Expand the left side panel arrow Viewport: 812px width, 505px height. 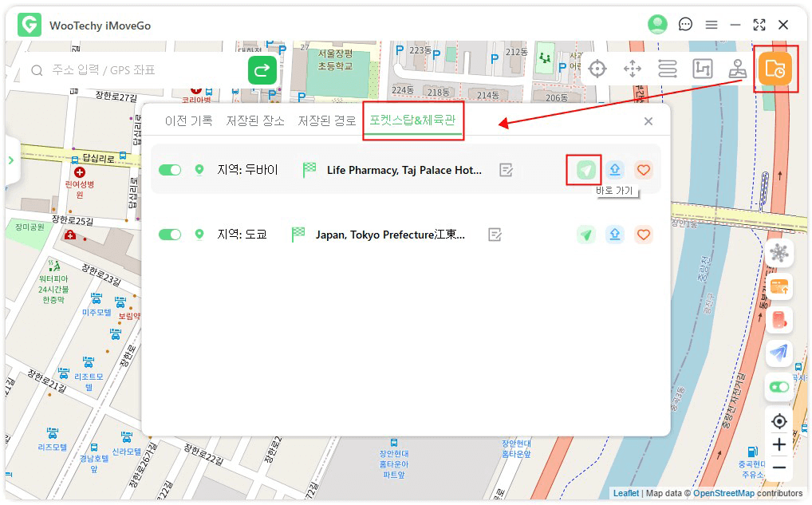tap(11, 160)
